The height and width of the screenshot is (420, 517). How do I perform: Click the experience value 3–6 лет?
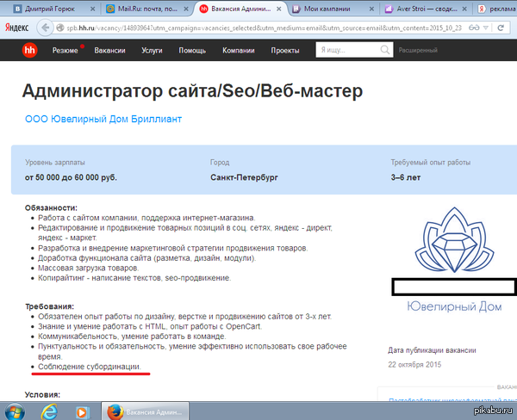406,177
